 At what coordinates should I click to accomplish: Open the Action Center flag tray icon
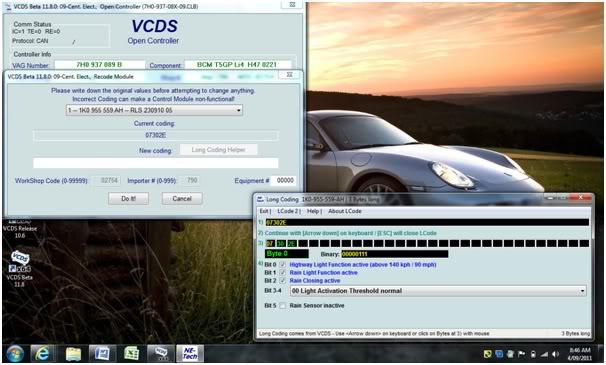pos(521,354)
